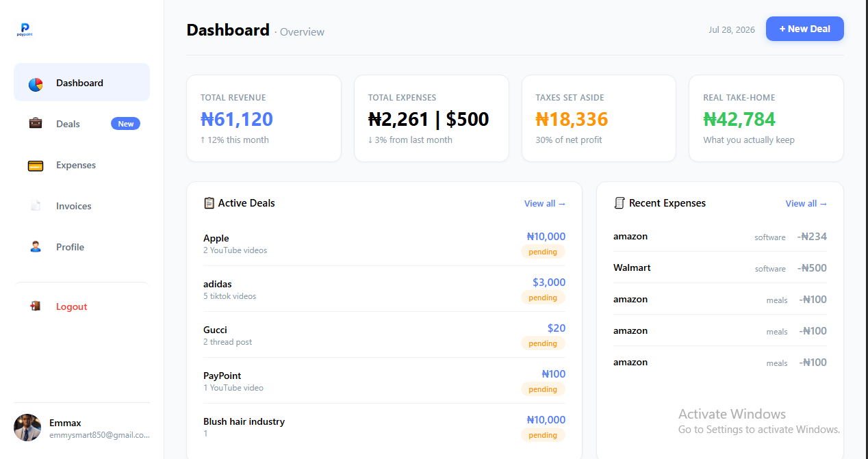Click View all in Active Deals

(545, 203)
